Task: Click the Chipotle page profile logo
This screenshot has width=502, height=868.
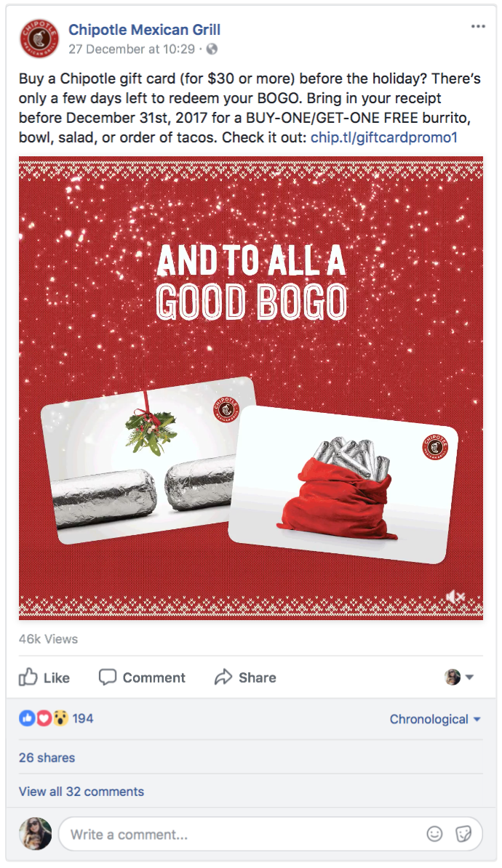Action: pos(39,39)
